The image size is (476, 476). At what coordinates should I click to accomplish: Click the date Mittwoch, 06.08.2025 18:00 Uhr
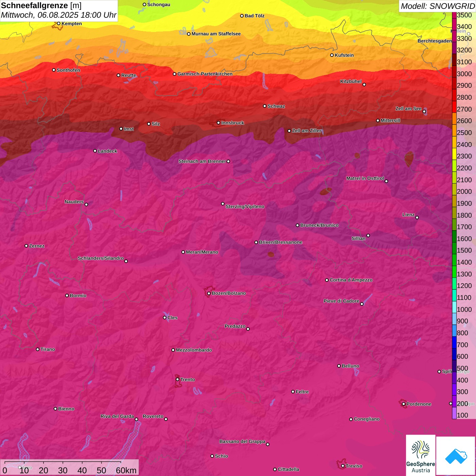coord(58,15)
